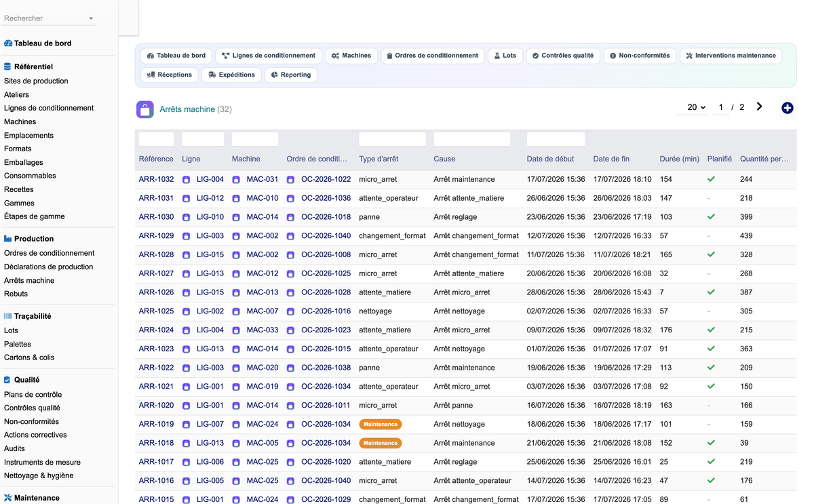Open the Lots tab in top bar

coord(505,56)
